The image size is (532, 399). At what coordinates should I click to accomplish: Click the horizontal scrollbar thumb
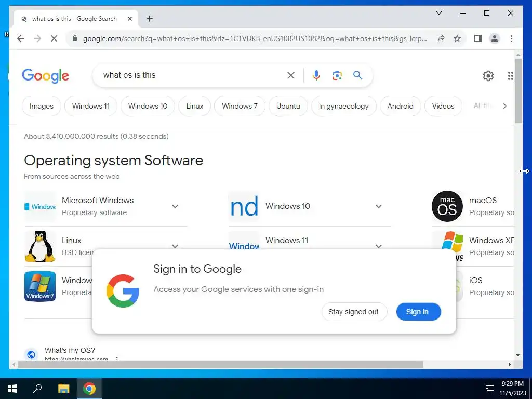220,364
